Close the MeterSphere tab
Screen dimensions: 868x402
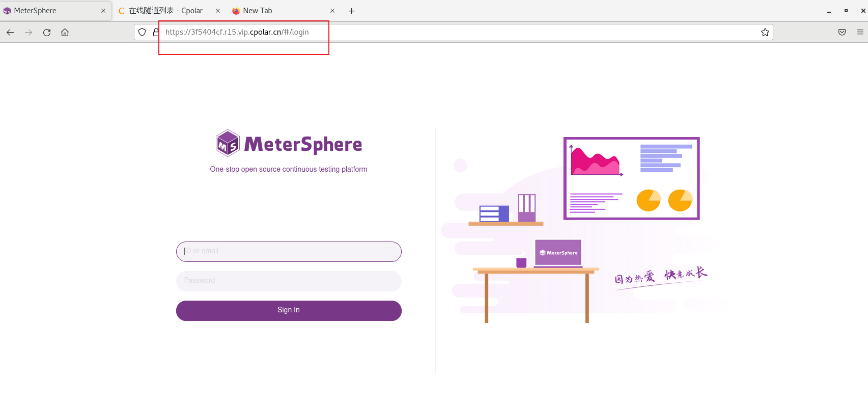click(x=103, y=11)
